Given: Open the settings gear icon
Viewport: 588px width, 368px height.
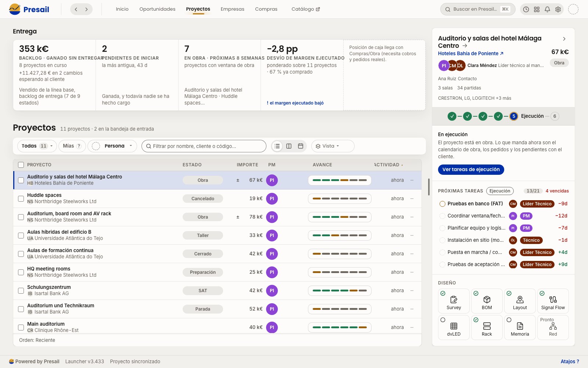Looking at the screenshot, I should 558,9.
